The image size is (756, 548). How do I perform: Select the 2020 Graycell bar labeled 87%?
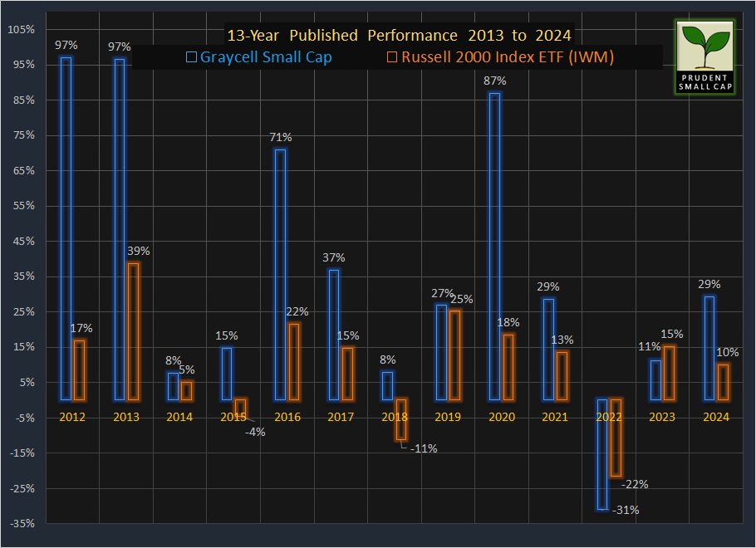pos(494,247)
